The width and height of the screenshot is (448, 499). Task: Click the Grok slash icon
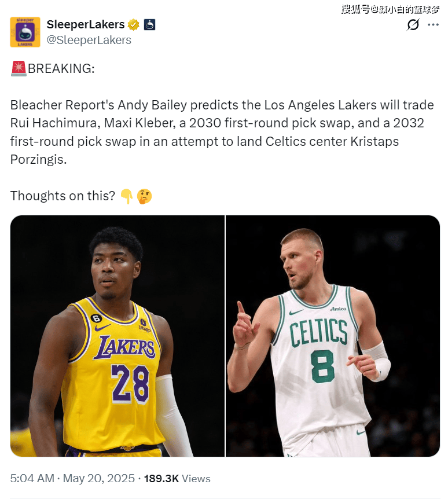413,24
